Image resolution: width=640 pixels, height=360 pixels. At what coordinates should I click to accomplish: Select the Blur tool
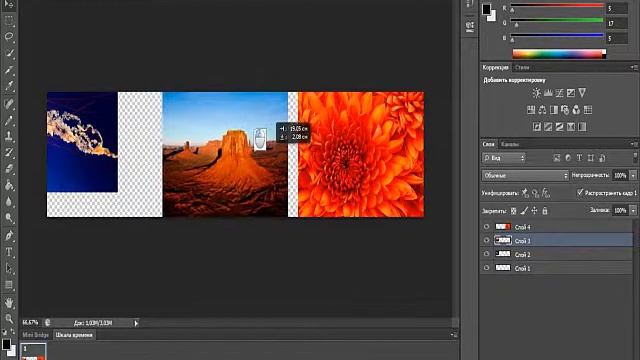tap(9, 202)
